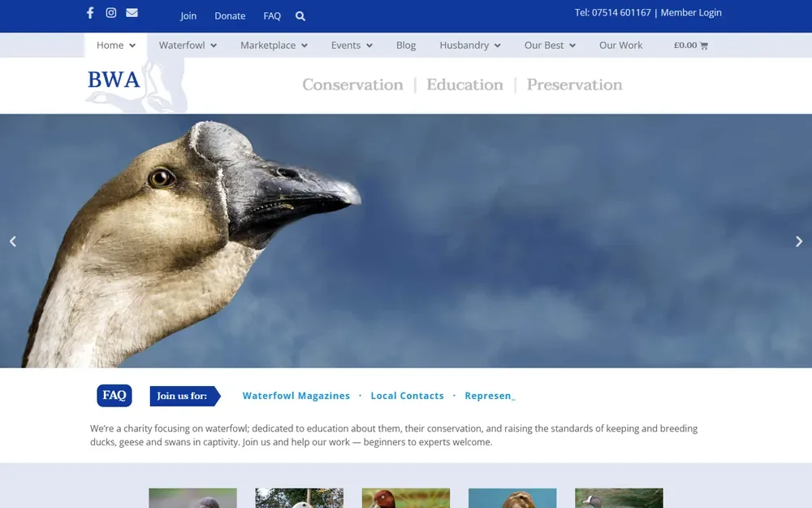The width and height of the screenshot is (812, 508).
Task: Click the Local Contacts rotating text
Action: tap(407, 396)
